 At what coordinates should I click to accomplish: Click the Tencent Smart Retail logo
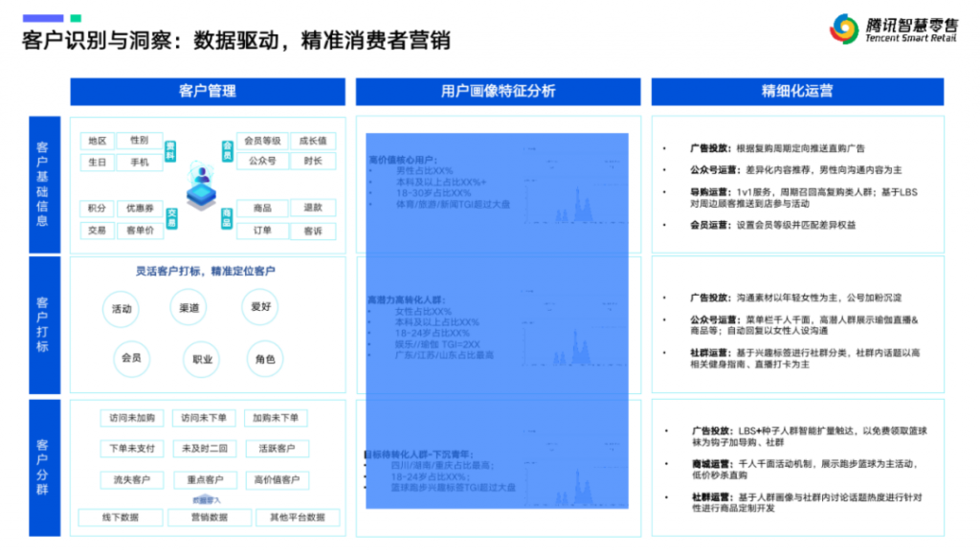pos(894,29)
